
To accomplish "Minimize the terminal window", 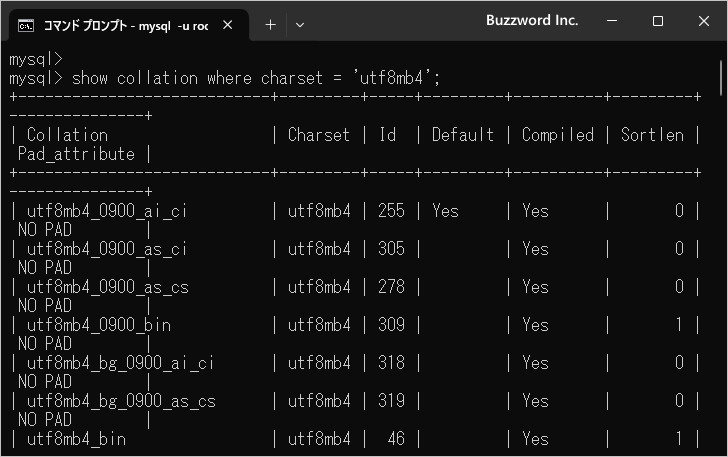I will (612, 21).
